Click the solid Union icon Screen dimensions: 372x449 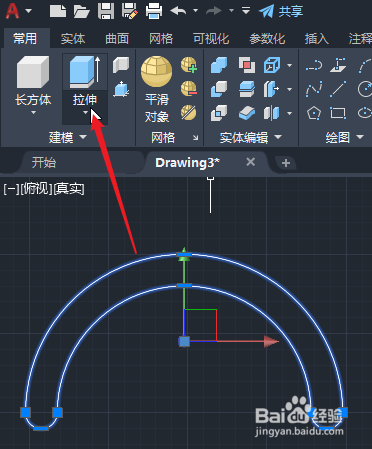pyautogui.click(x=219, y=65)
